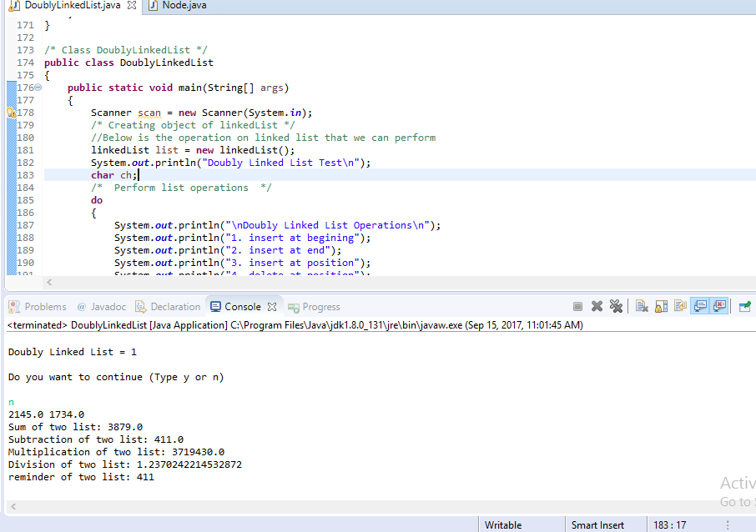Click 'public static void main' method signature
Viewport: 756px width, 532px height.
pos(178,88)
